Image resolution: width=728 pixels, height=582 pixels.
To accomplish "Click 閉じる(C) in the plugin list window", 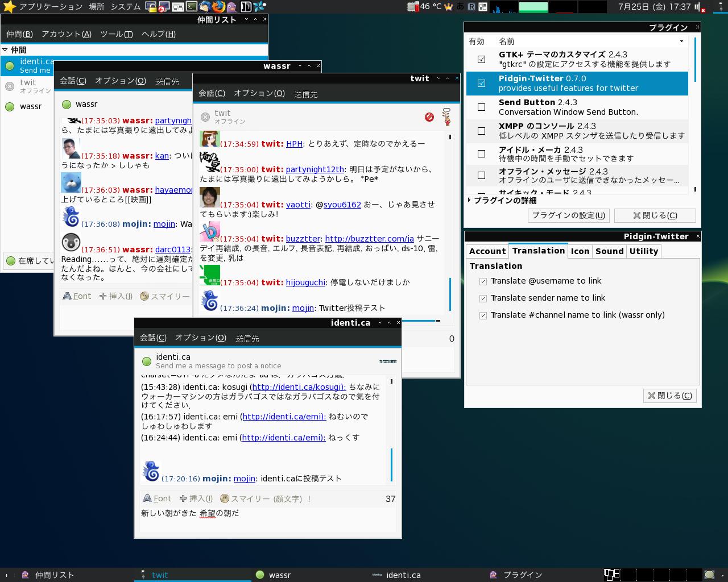I will (x=655, y=215).
